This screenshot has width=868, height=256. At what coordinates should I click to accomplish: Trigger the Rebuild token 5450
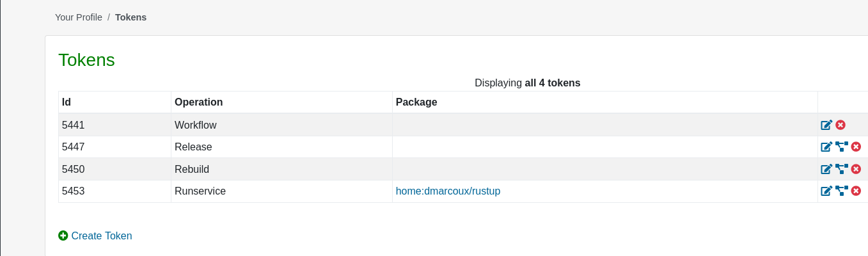click(842, 169)
